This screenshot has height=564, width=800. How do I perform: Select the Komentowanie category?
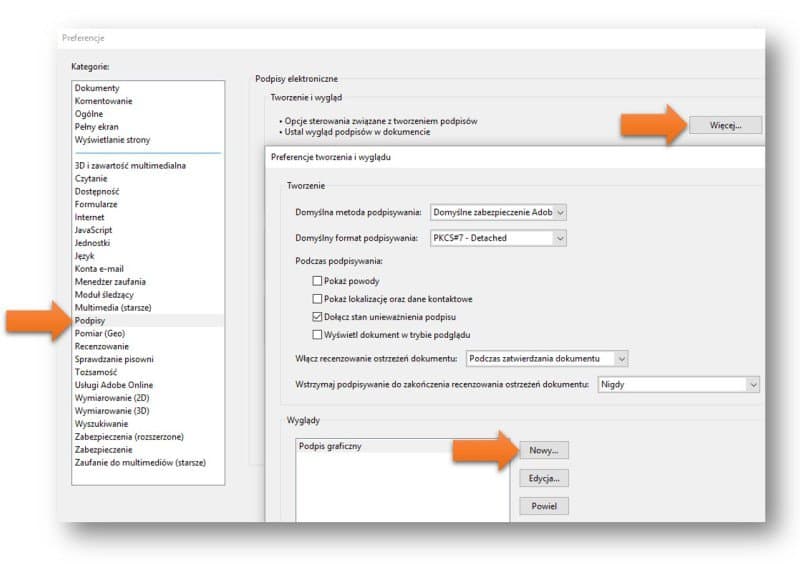(147, 101)
